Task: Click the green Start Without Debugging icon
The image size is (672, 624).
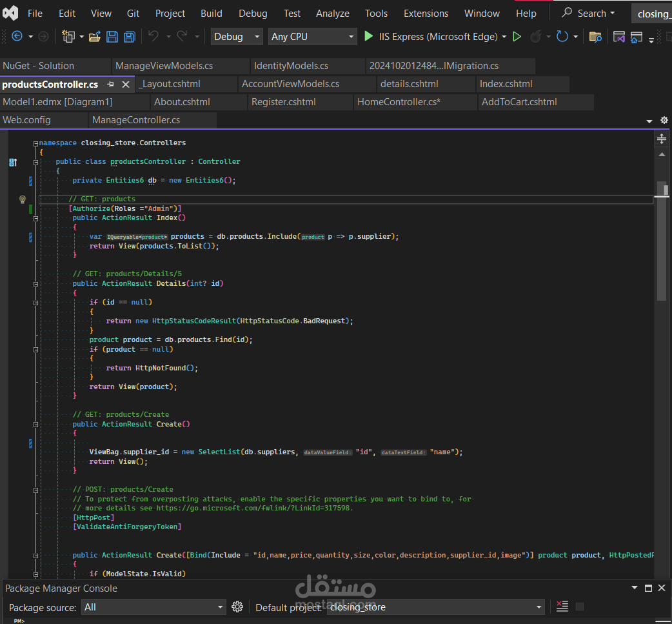Action: click(x=517, y=37)
